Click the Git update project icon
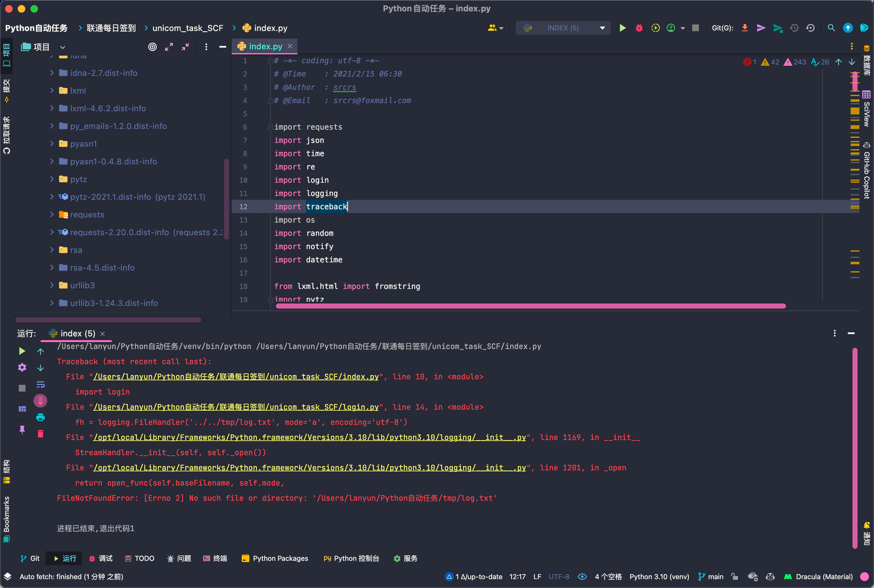Screen dimensions: 874x588 tap(745, 28)
